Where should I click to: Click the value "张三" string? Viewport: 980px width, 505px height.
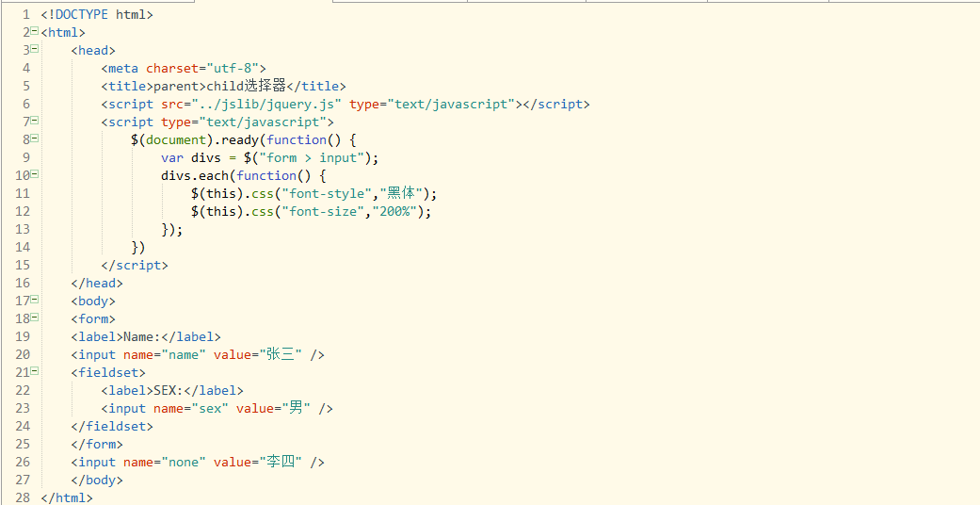point(281,355)
